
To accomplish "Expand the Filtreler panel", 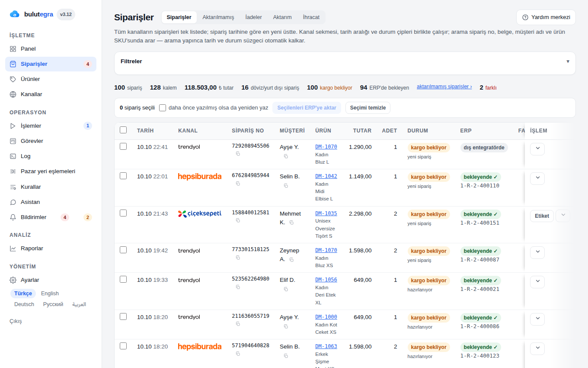I will pyautogui.click(x=345, y=61).
